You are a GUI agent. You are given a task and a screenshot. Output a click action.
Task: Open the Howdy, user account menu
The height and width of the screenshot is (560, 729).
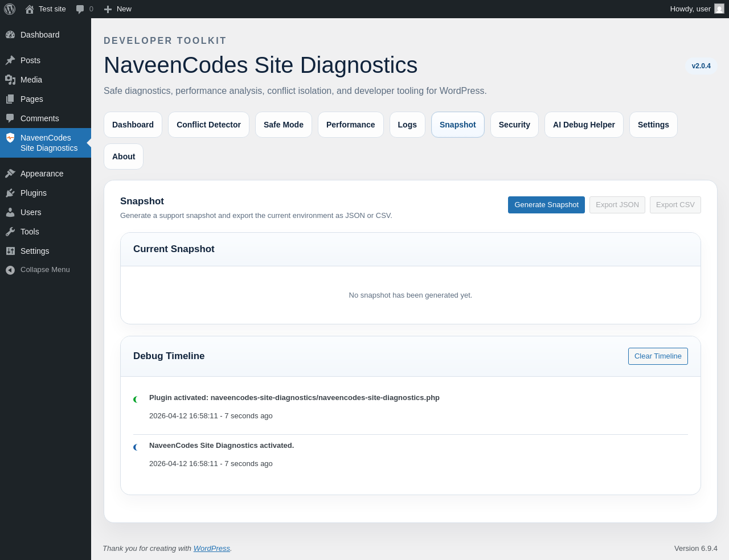pyautogui.click(x=690, y=9)
